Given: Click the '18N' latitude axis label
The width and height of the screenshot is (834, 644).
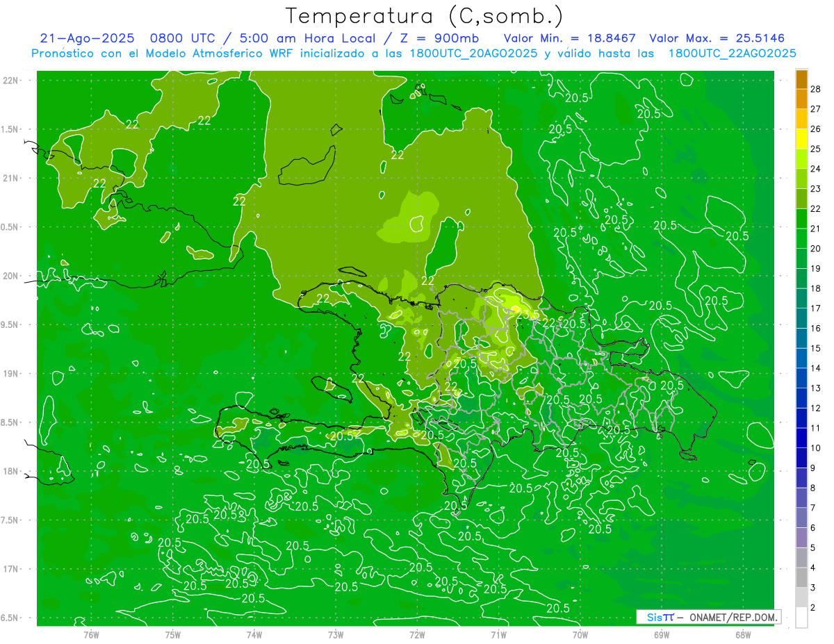Looking at the screenshot, I should point(10,471).
